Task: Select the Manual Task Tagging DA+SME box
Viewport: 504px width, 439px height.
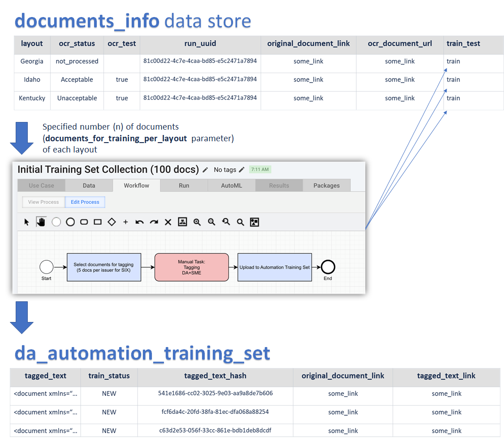Action: pos(192,267)
